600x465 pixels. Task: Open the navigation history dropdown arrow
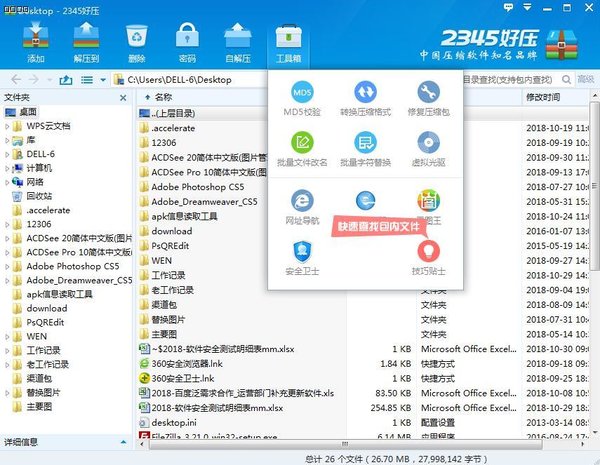click(50, 80)
